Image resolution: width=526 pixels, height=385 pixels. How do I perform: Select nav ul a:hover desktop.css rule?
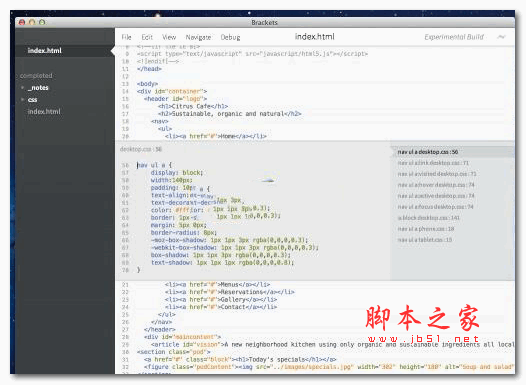click(x=436, y=185)
